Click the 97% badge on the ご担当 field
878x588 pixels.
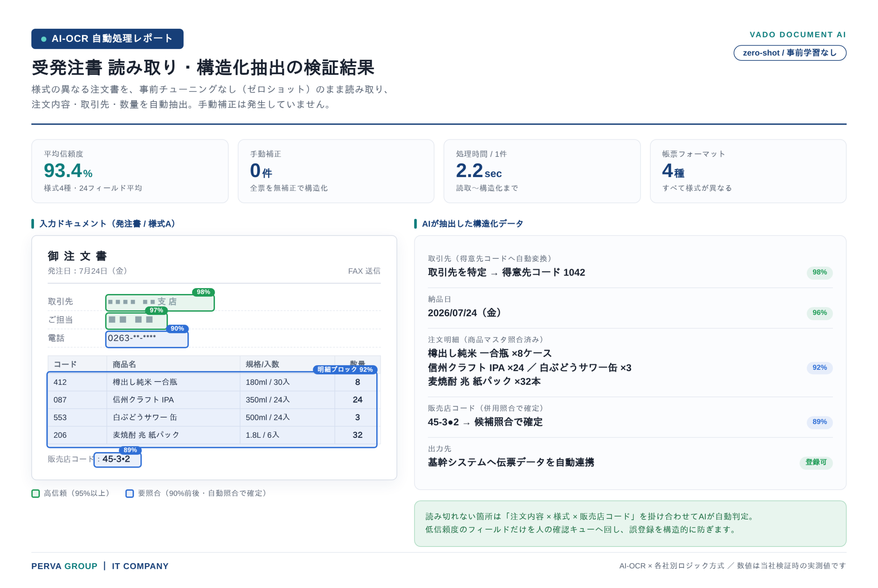click(156, 310)
